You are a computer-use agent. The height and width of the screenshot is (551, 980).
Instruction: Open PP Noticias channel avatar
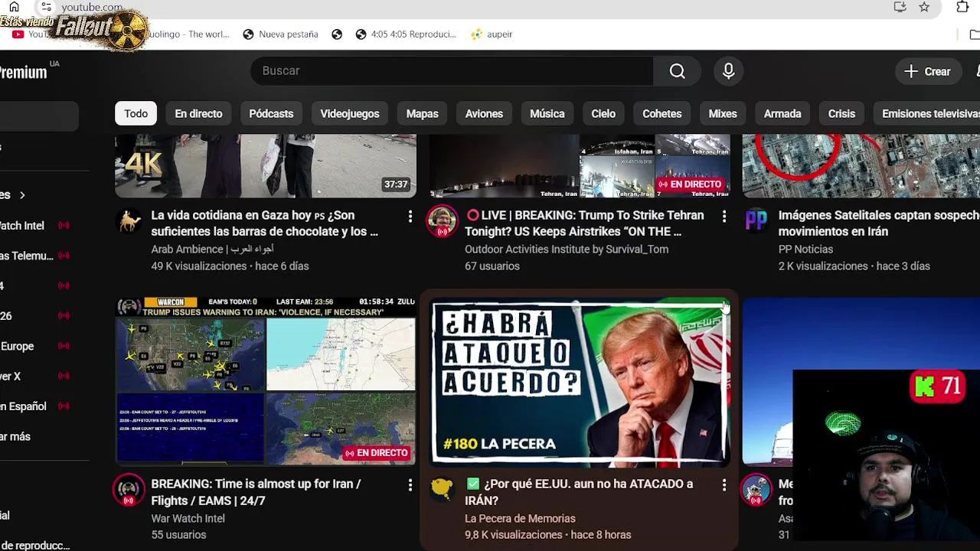[756, 221]
